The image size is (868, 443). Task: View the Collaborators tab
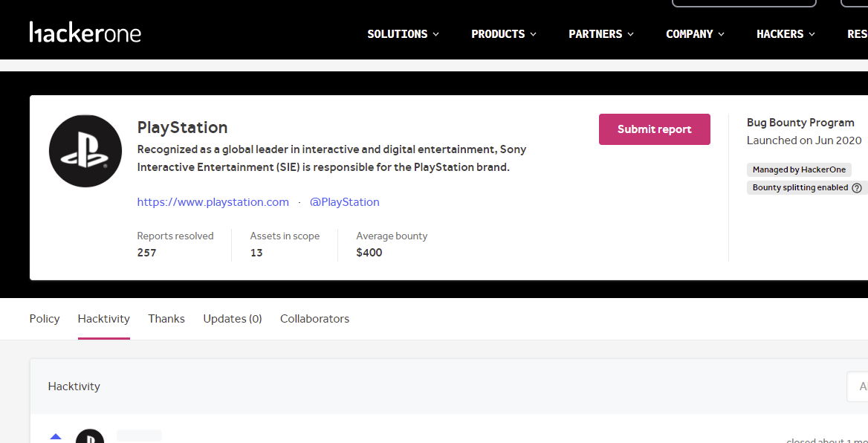point(314,319)
